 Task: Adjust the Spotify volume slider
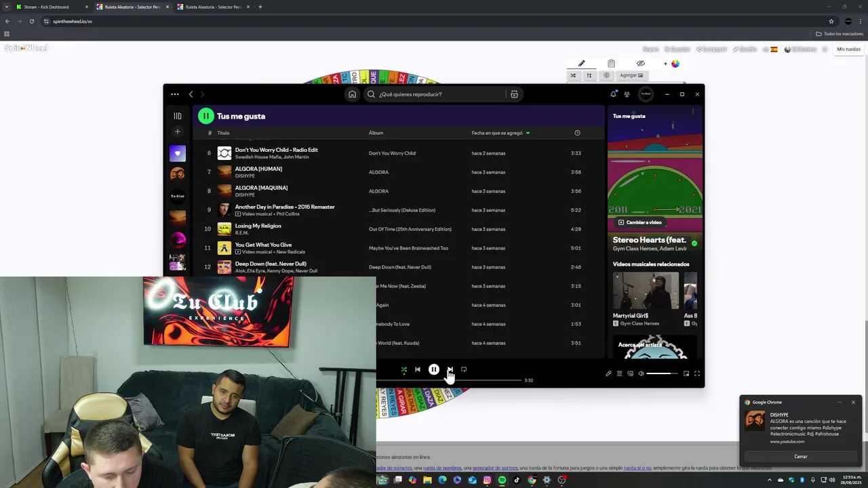pyautogui.click(x=662, y=373)
